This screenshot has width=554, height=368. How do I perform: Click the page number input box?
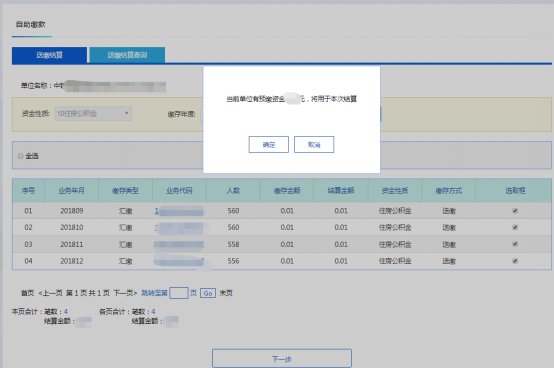point(179,293)
